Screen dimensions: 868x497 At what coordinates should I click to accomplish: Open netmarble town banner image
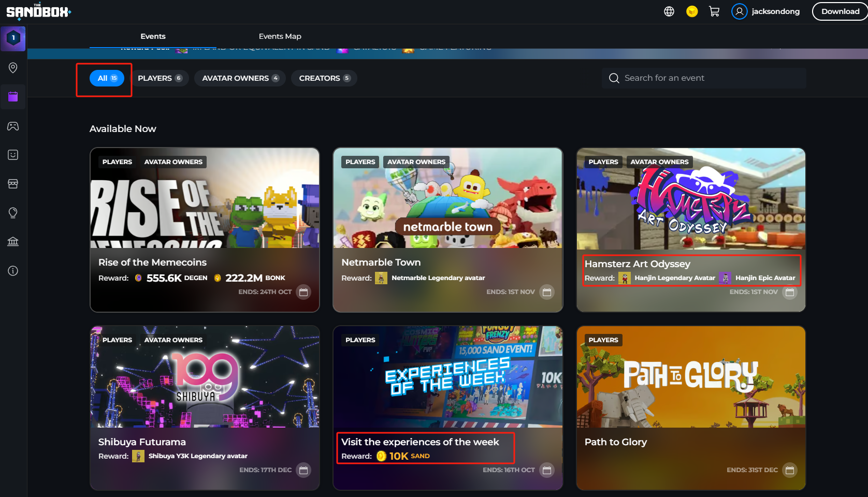(447, 198)
